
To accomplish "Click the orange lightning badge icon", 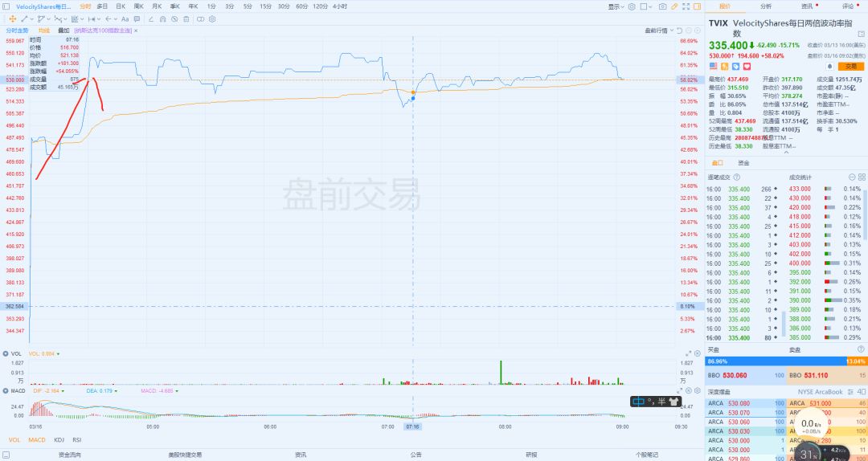I will (724, 66).
